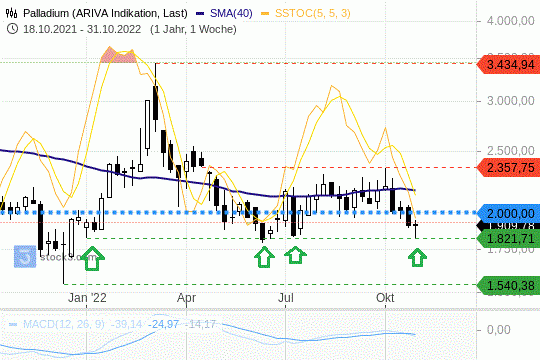This screenshot has width=540, height=360.
Task: Click the blue SMA(40) legend marker
Action: [x=200, y=14]
